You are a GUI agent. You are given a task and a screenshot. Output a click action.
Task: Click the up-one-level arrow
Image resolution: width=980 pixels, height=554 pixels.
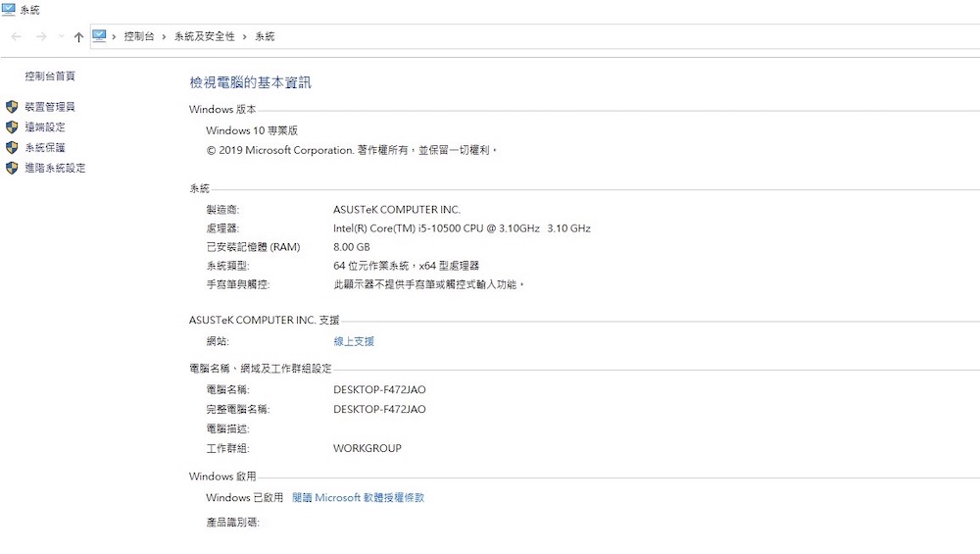coord(78,36)
